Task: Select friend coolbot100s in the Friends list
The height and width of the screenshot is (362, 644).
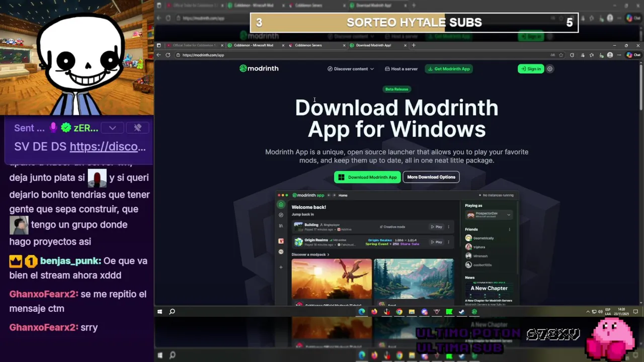Action: click(478, 264)
